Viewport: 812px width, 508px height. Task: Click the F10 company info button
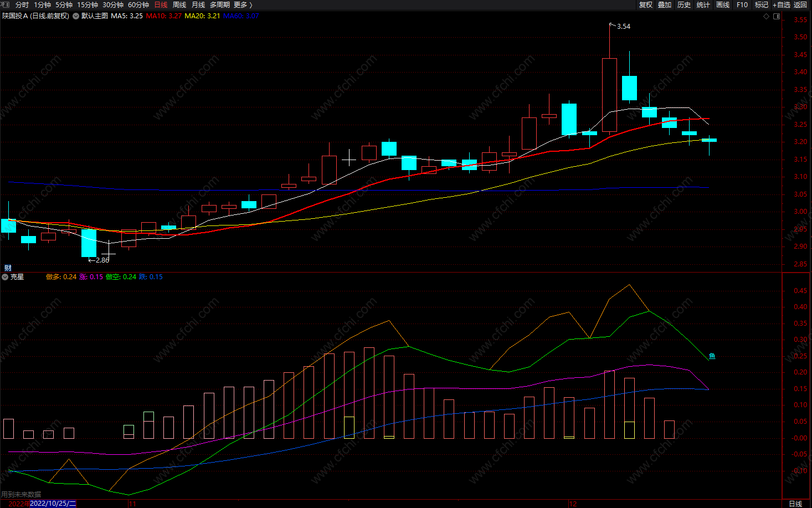pos(742,4)
